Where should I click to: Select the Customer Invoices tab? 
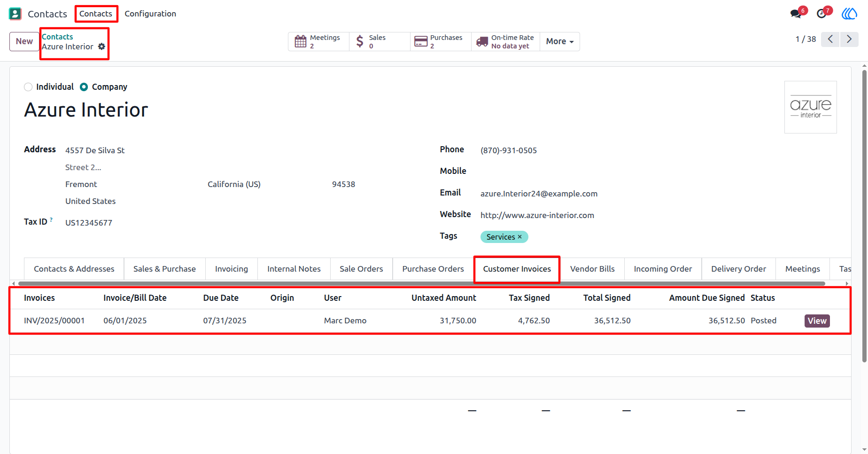[517, 269]
